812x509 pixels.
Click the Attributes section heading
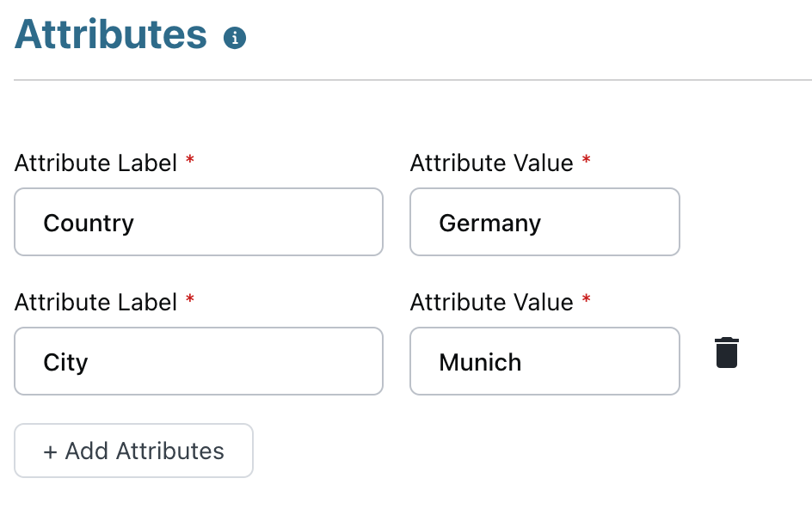point(111,34)
